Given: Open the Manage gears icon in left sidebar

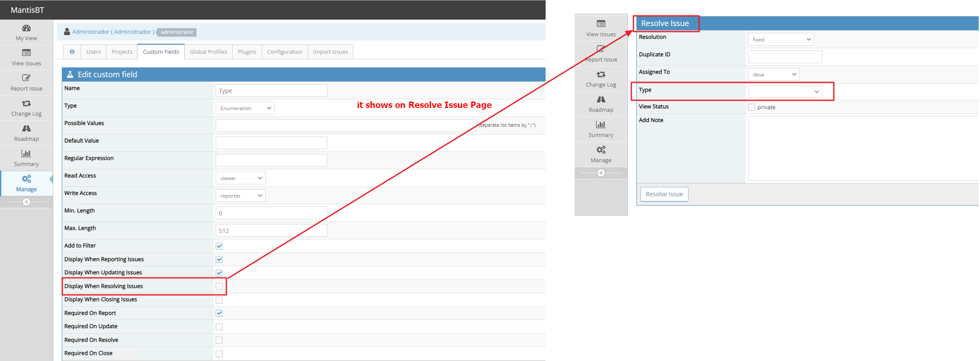Looking at the screenshot, I should click(x=26, y=179).
